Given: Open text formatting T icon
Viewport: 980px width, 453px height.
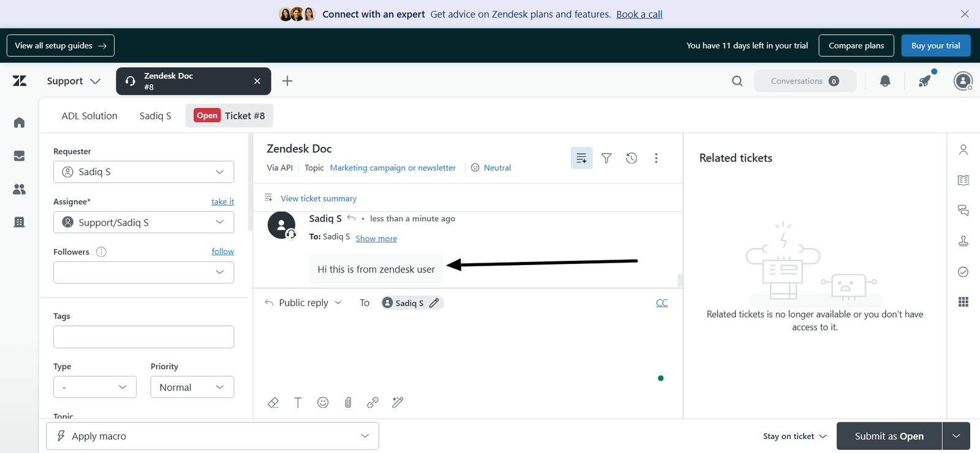Looking at the screenshot, I should 298,402.
